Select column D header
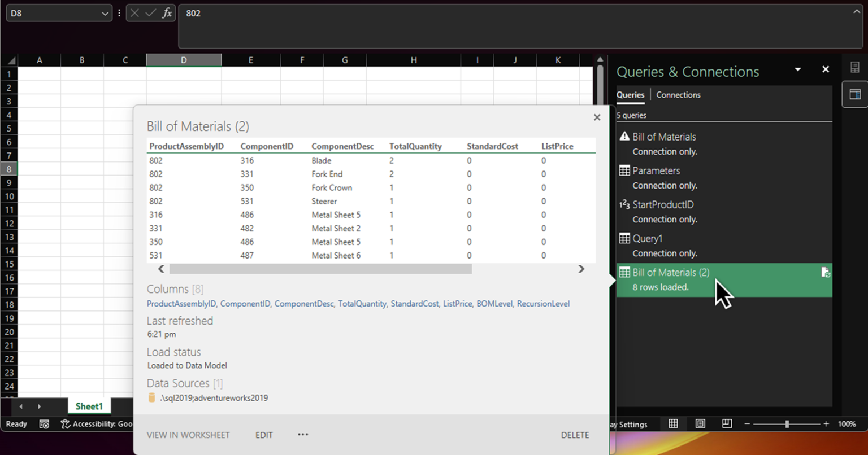The width and height of the screenshot is (868, 455). tap(184, 60)
